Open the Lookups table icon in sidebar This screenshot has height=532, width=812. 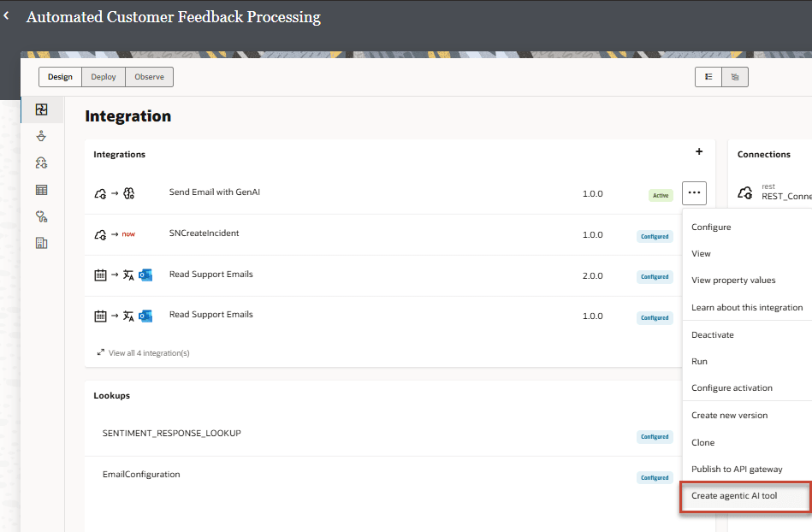40,189
